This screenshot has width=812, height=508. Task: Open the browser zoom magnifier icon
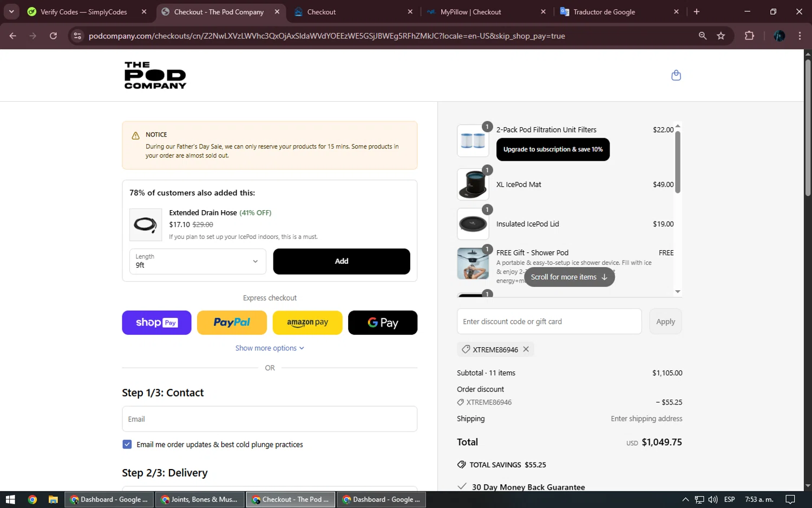(703, 36)
